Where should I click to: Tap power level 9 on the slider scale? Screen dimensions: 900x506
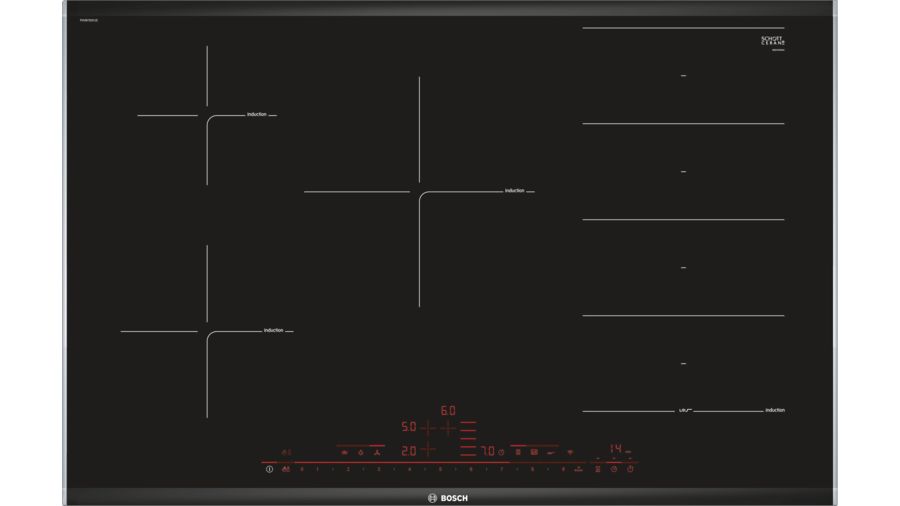[x=564, y=468]
